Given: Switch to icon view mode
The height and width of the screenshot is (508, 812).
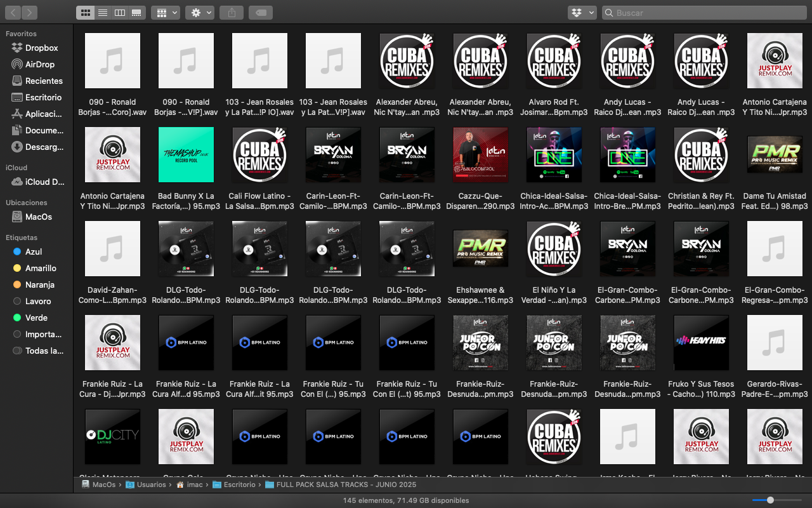Looking at the screenshot, I should (x=86, y=13).
